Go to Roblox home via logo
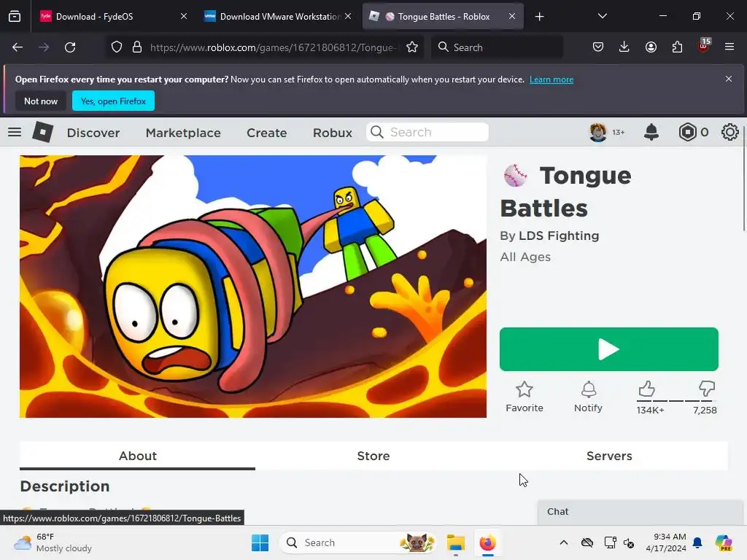The height and width of the screenshot is (560, 747). [42, 132]
